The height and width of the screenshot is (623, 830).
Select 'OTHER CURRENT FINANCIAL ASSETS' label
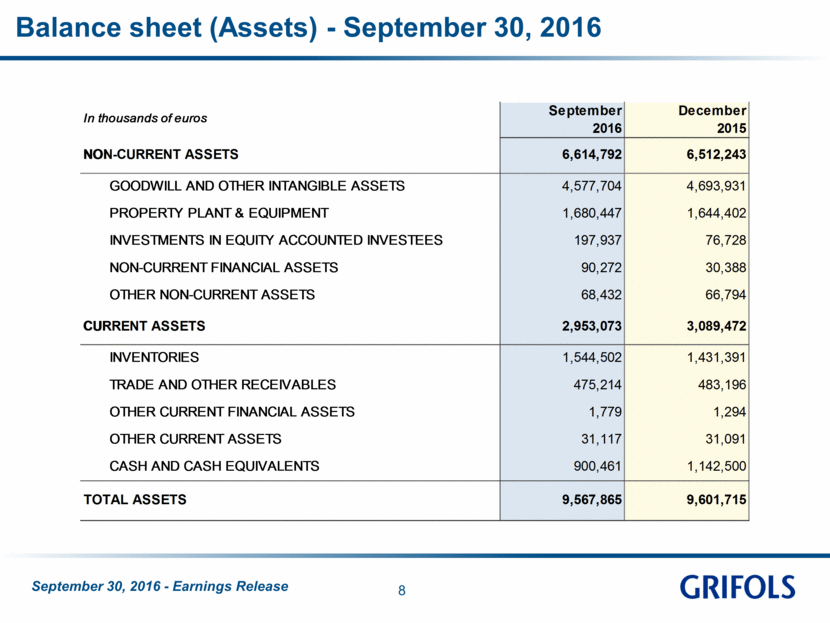[x=232, y=411]
